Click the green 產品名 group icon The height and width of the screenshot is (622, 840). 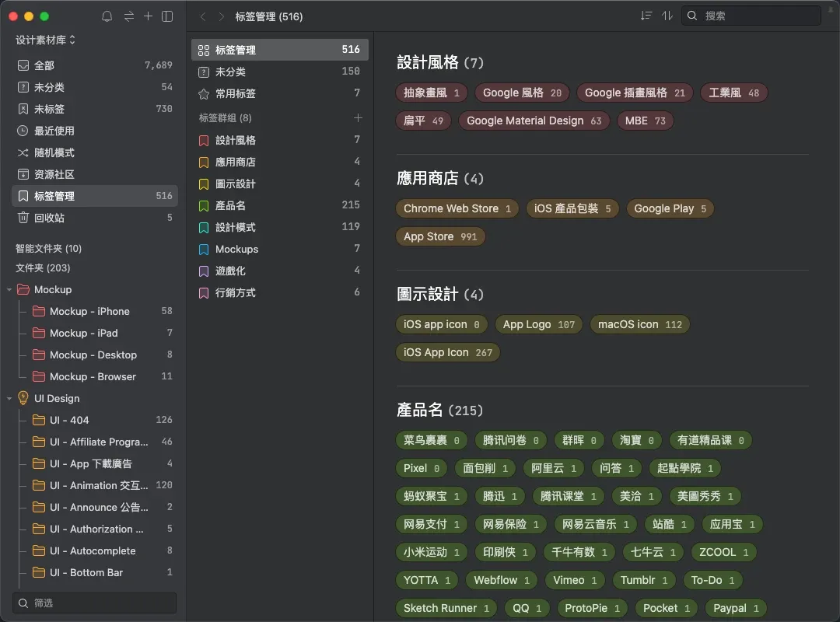tap(204, 206)
